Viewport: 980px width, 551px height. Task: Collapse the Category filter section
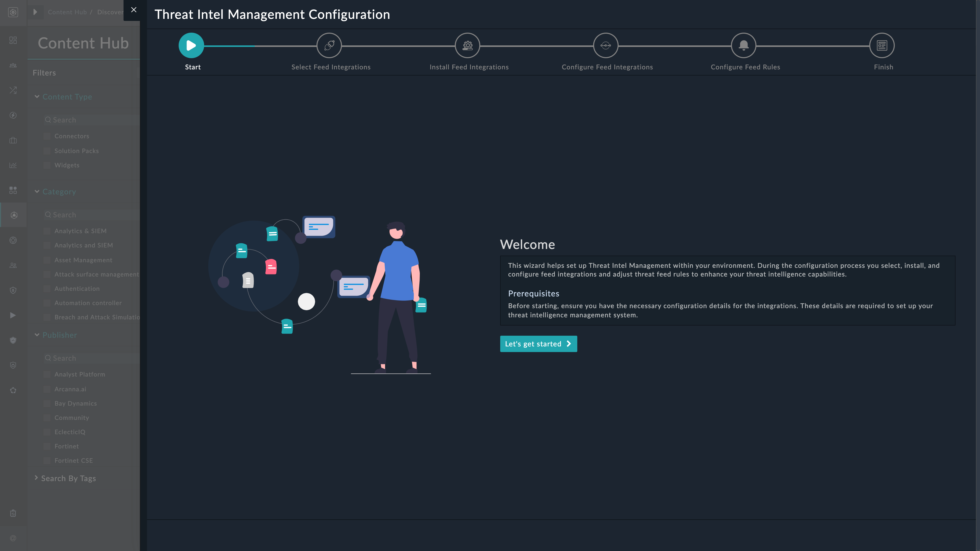click(37, 192)
